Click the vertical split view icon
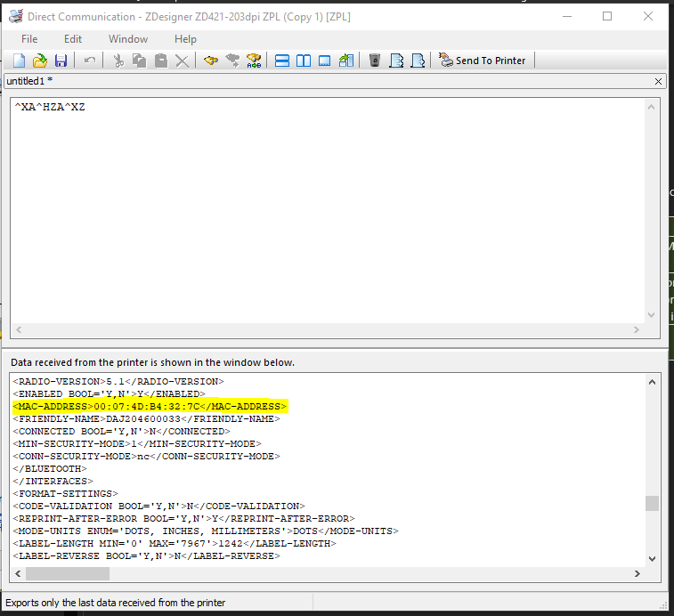Screen dimensions: 674x616 304,61
